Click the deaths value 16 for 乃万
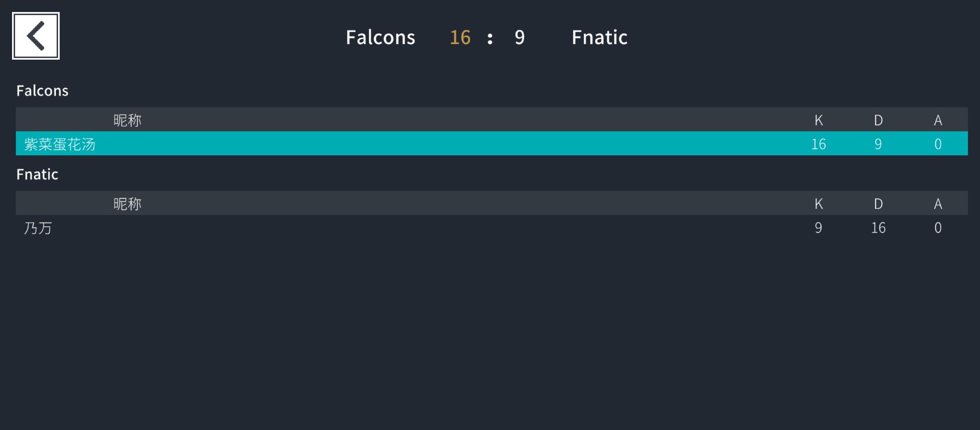980x430 pixels. pos(878,227)
